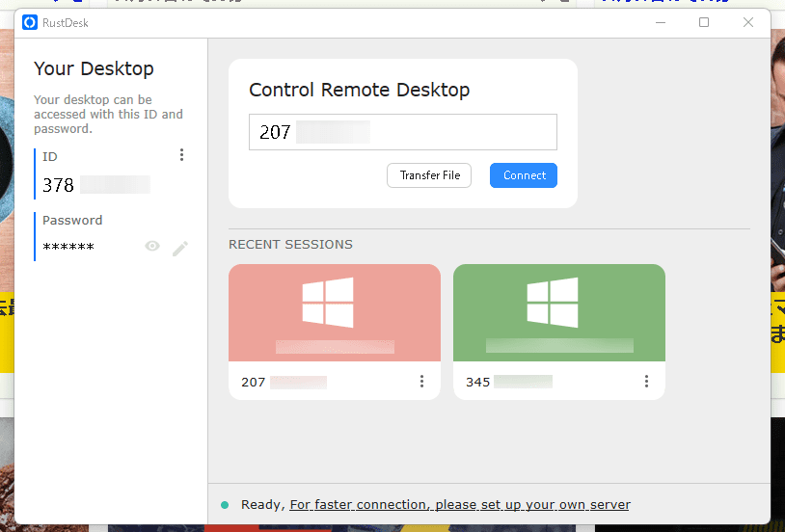Close the RustDesk window

point(748,22)
